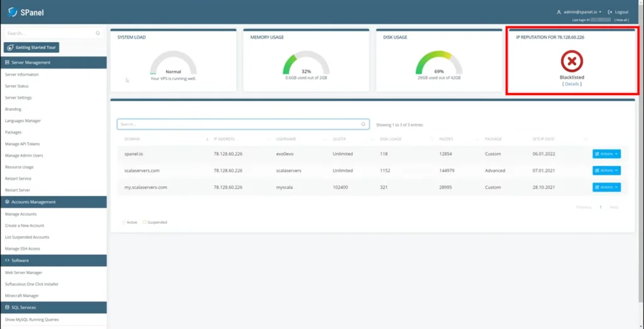The width and height of the screenshot is (644, 329).
Task: Open Softaculous One Click Installer
Action: tap(31, 284)
